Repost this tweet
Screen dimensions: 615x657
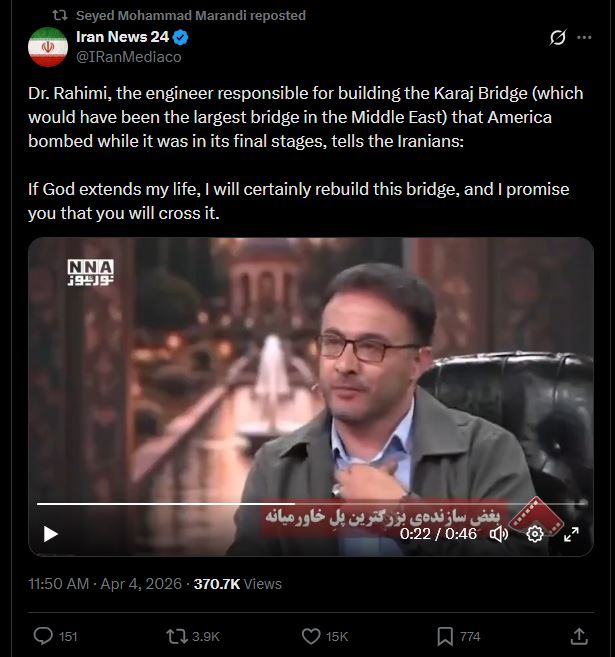coord(177,636)
